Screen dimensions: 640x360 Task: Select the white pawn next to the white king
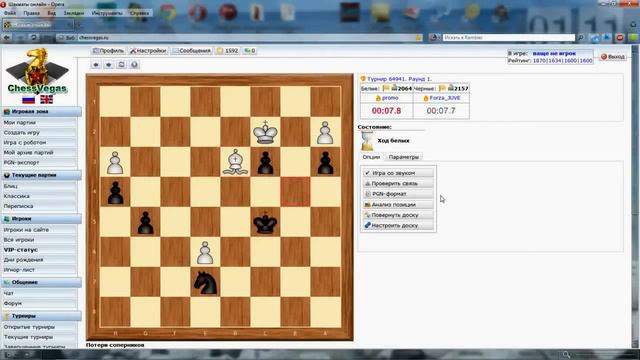[325, 132]
